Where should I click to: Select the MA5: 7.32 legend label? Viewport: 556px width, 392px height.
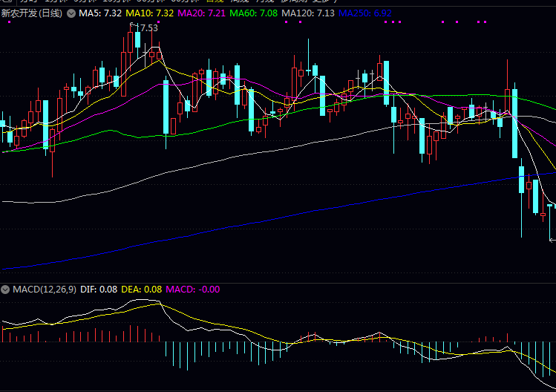[x=101, y=13]
